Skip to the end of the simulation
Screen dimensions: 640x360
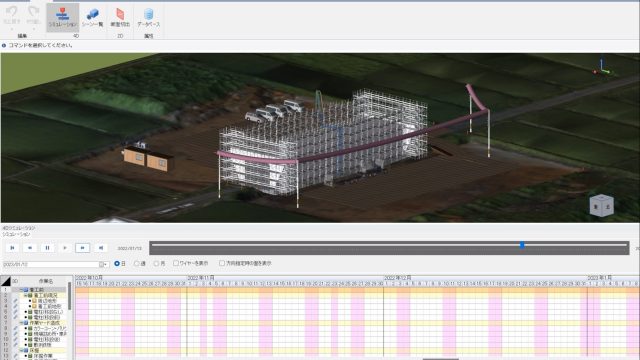click(x=100, y=248)
